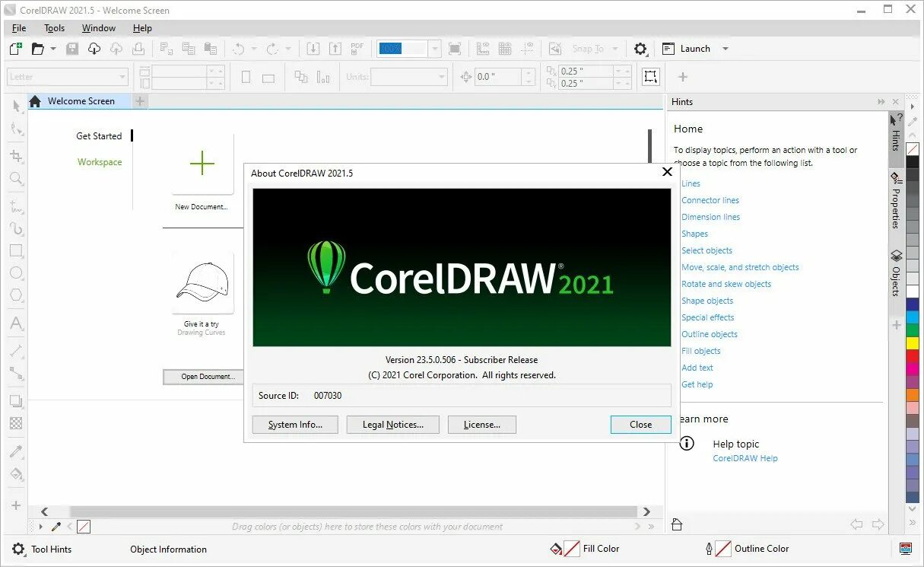
Task: Open the Window menu
Action: (99, 28)
